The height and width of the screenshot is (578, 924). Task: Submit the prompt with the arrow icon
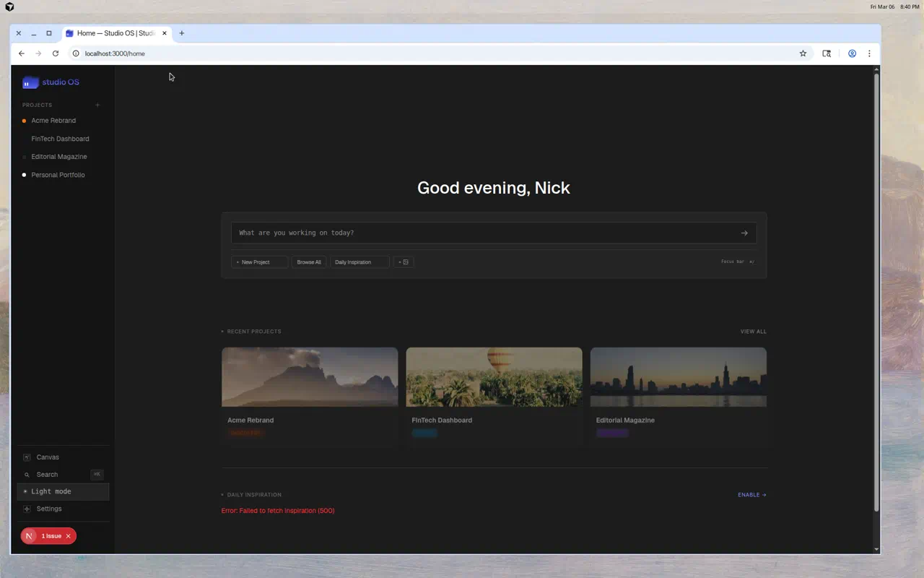744,233
